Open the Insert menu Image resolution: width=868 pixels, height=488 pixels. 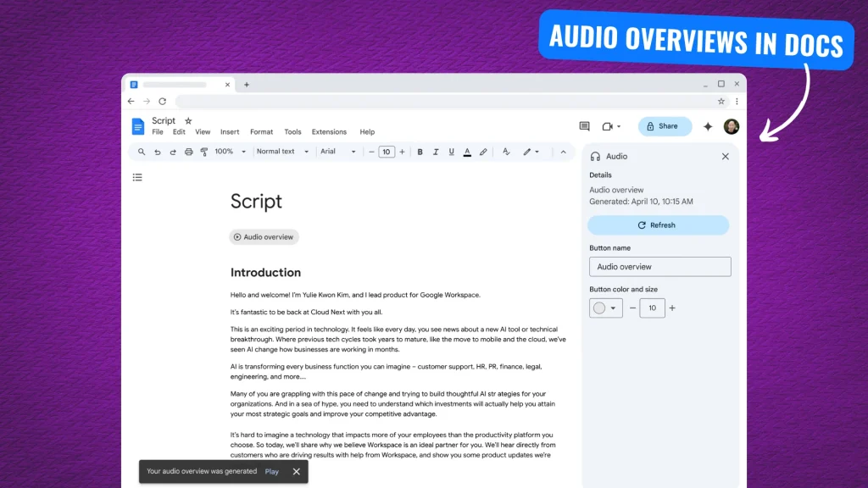230,132
